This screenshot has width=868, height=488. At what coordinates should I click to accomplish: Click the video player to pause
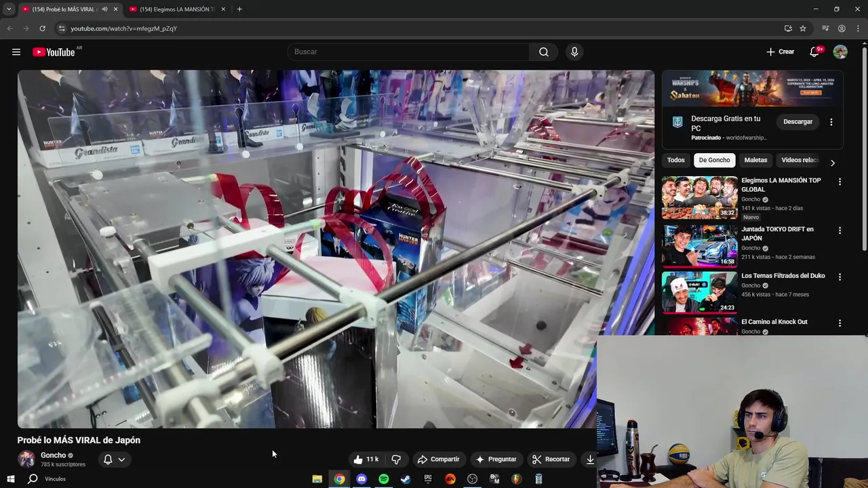pyautogui.click(x=336, y=249)
